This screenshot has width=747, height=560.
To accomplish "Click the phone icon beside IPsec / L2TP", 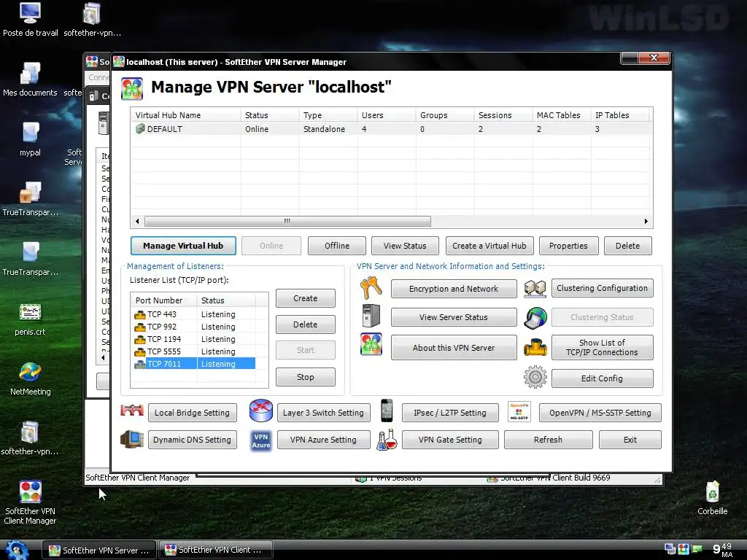I will point(387,411).
